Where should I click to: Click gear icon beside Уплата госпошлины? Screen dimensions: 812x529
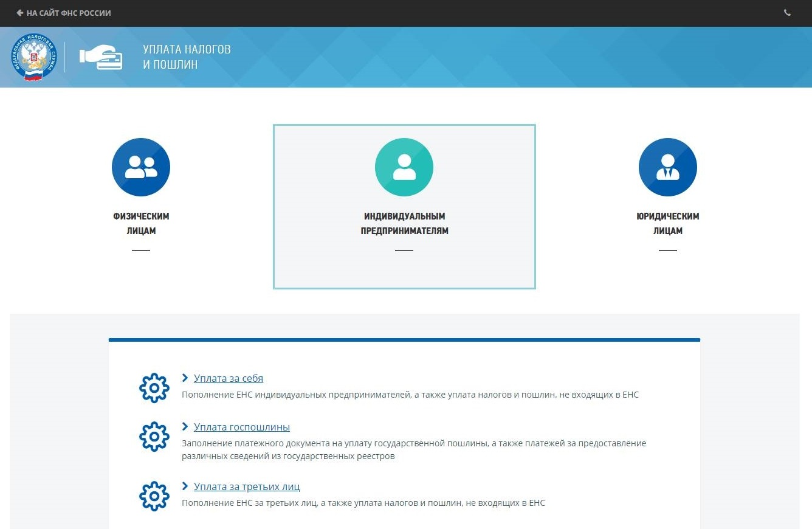click(x=154, y=437)
